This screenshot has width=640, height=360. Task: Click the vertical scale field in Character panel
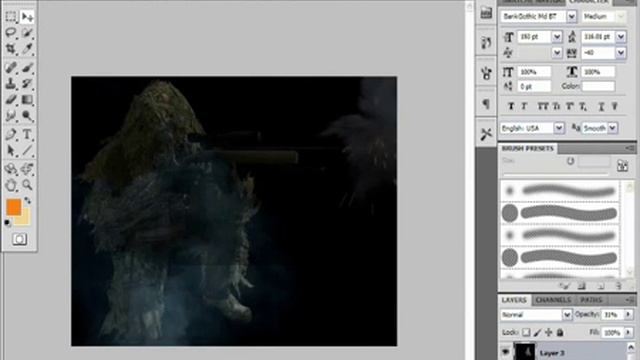[x=534, y=72]
